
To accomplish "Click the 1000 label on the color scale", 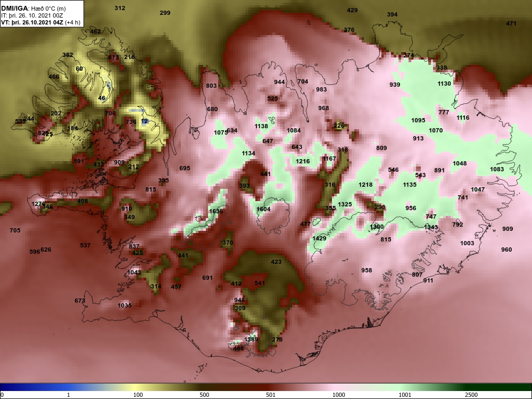I will [x=338, y=395].
